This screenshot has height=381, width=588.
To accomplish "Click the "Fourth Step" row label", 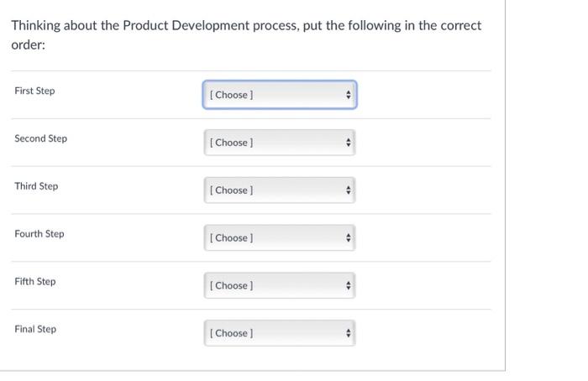I will tap(39, 234).
